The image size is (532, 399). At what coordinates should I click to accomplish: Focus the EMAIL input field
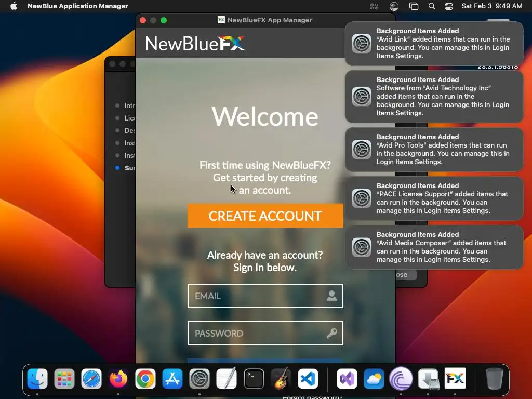(265, 296)
